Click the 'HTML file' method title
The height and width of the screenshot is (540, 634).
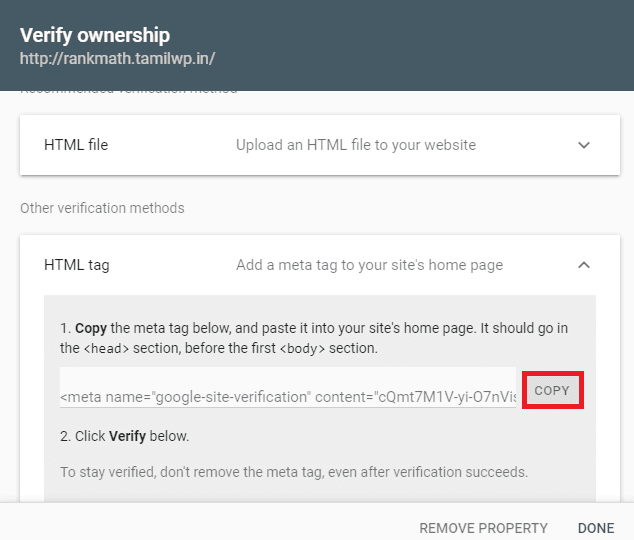pyautogui.click(x=76, y=145)
